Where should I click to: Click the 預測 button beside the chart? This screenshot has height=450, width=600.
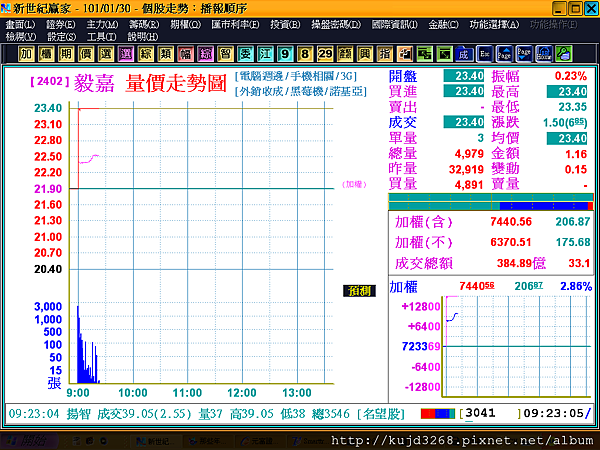(359, 291)
